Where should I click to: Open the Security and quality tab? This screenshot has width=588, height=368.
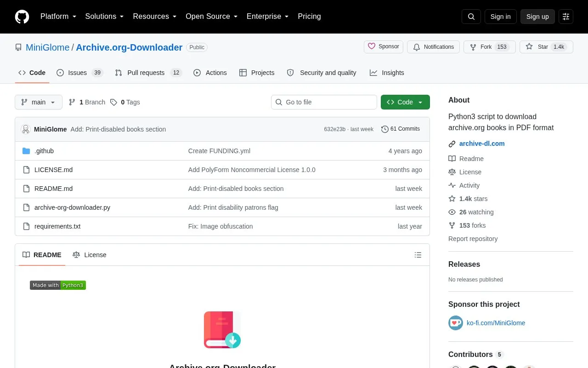pos(322,73)
